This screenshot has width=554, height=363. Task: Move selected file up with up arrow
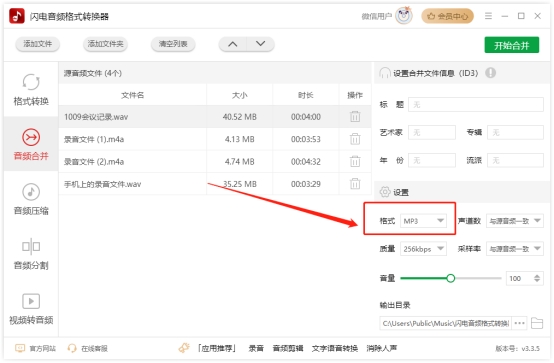[x=232, y=44]
